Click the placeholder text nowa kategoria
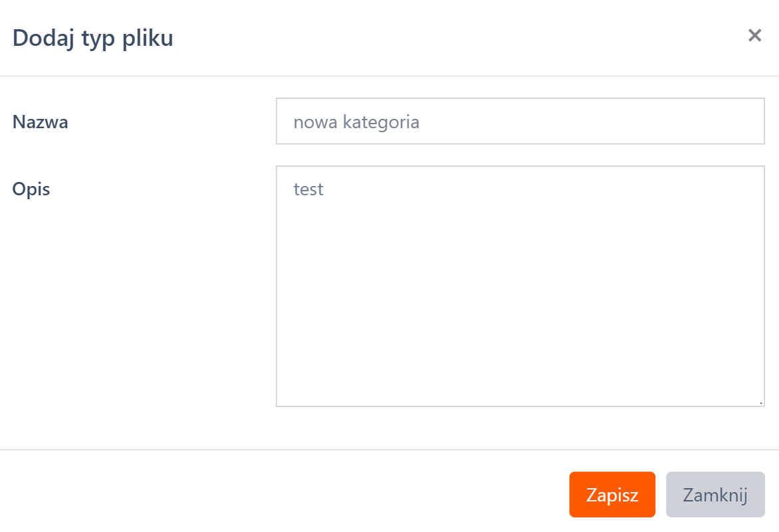The image size is (779, 532). click(357, 122)
